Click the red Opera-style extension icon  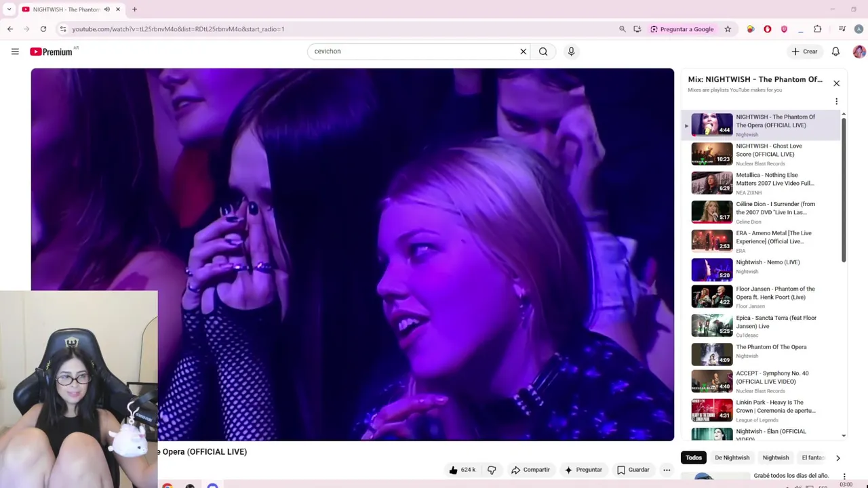767,29
